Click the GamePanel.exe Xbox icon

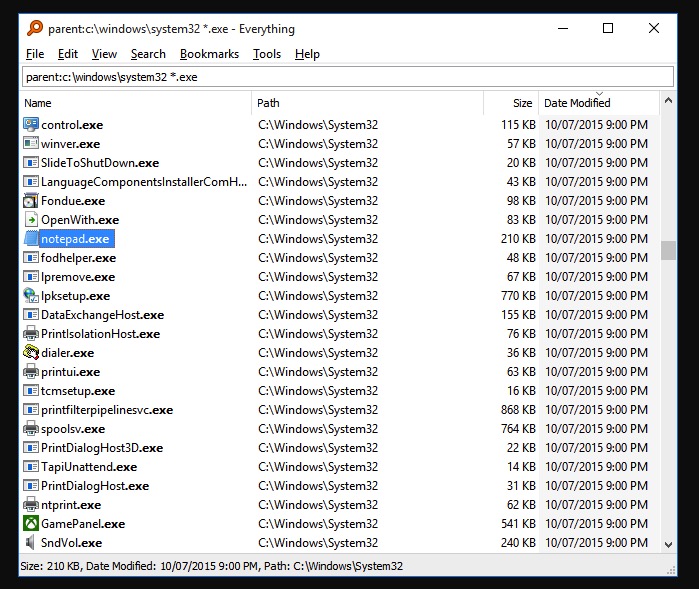click(x=31, y=524)
